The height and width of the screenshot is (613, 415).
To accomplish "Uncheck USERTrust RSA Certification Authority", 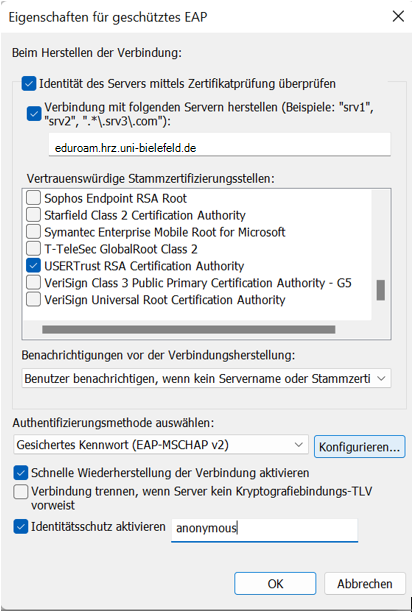I will 33,265.
